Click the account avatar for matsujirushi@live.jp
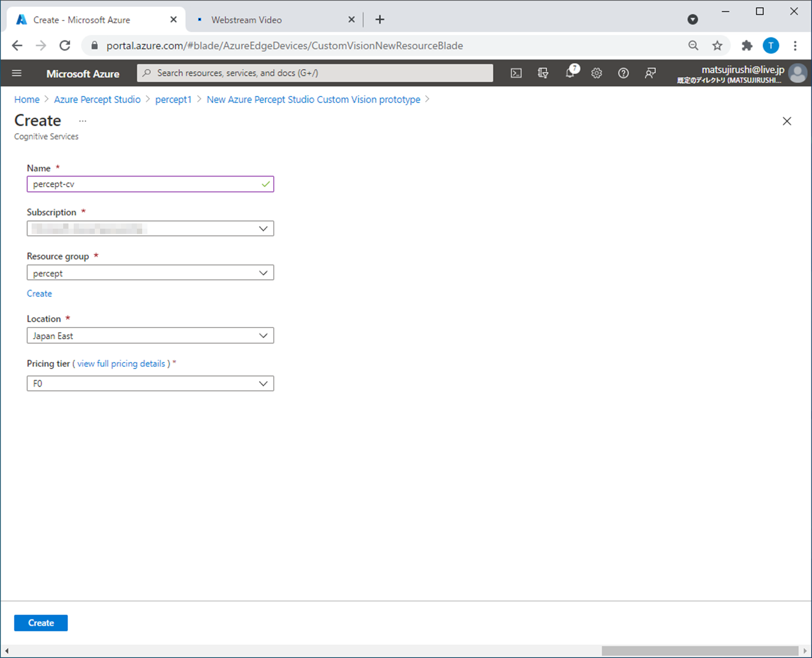The height and width of the screenshot is (658, 812). [x=797, y=73]
